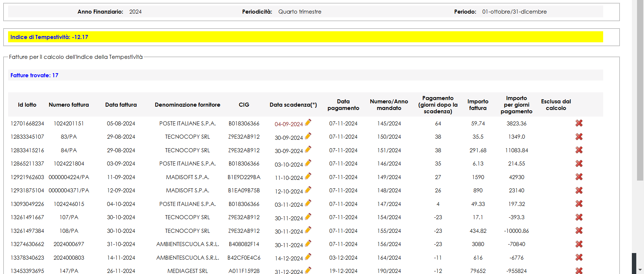Edit due date for MEDIAGEST SRL invoice
Image resolution: width=644 pixels, height=274 pixels.
pos(308,270)
